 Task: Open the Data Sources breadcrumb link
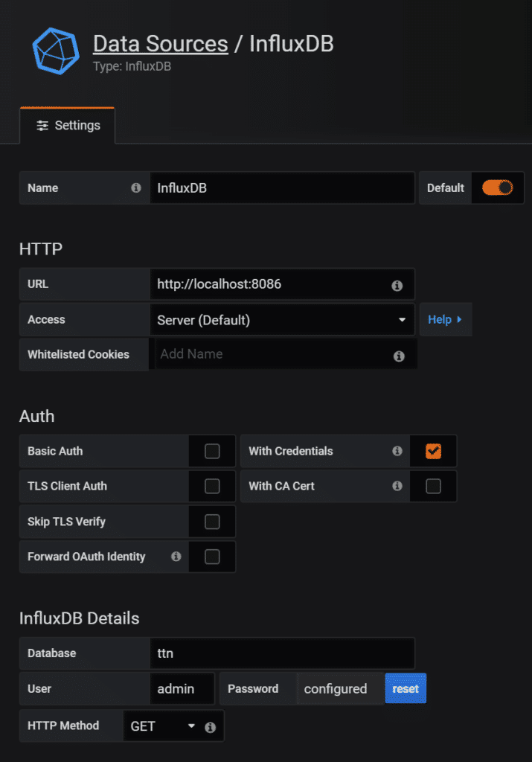pos(160,44)
